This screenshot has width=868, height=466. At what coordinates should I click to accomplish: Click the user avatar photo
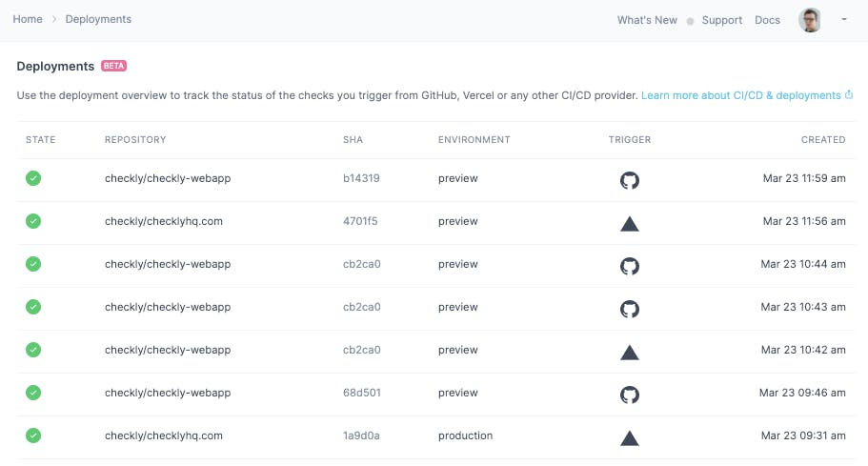pos(809,20)
